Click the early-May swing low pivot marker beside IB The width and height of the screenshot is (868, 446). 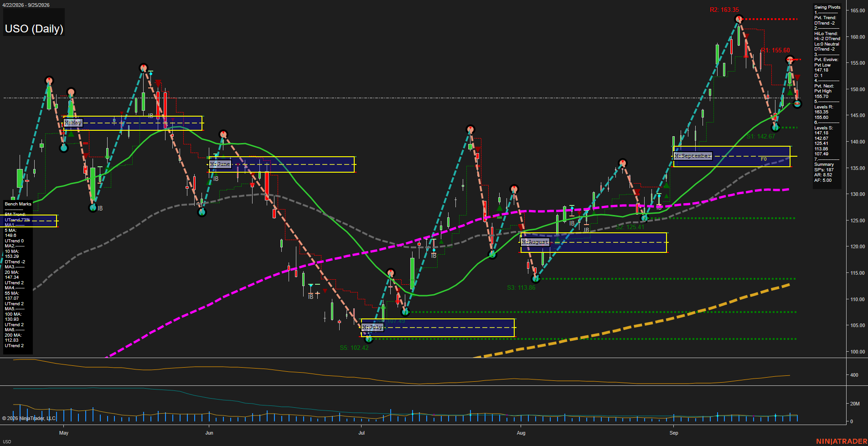point(93,208)
